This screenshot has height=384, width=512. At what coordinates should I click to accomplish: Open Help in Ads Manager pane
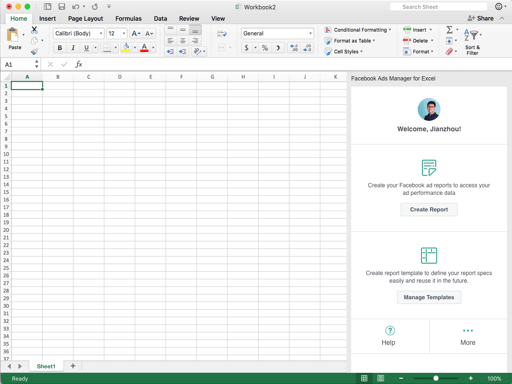(390, 336)
